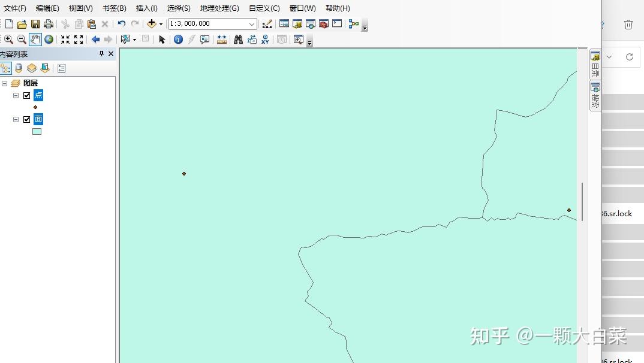This screenshot has width=644, height=363.
Task: Open the Add Data tool
Action: coord(152,24)
